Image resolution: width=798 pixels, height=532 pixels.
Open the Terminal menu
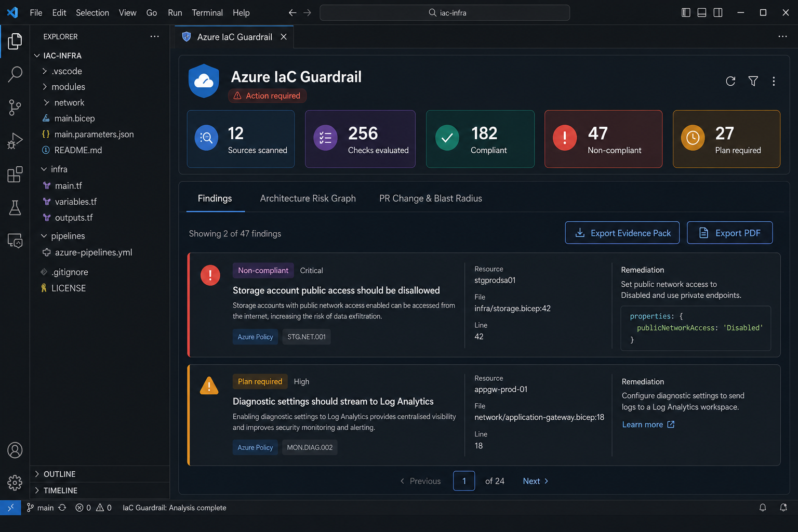click(207, 12)
